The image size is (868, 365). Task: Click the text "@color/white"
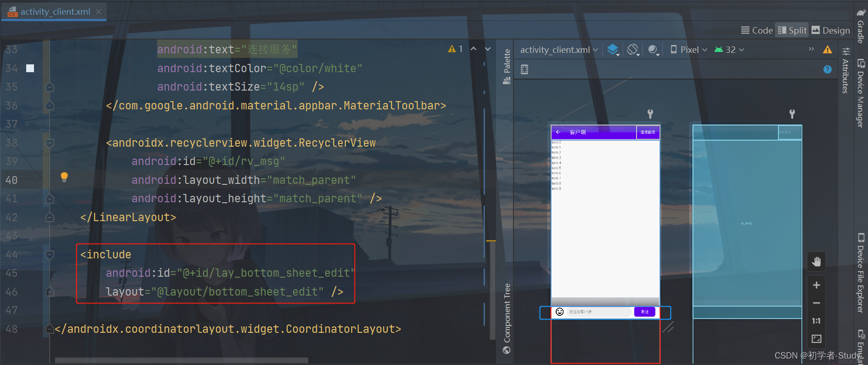tap(318, 68)
